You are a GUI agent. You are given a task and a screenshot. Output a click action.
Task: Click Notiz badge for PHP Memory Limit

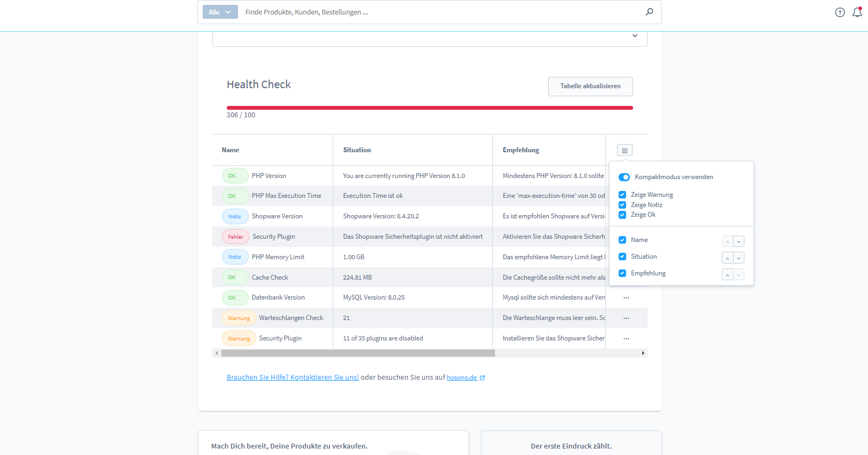tap(235, 257)
